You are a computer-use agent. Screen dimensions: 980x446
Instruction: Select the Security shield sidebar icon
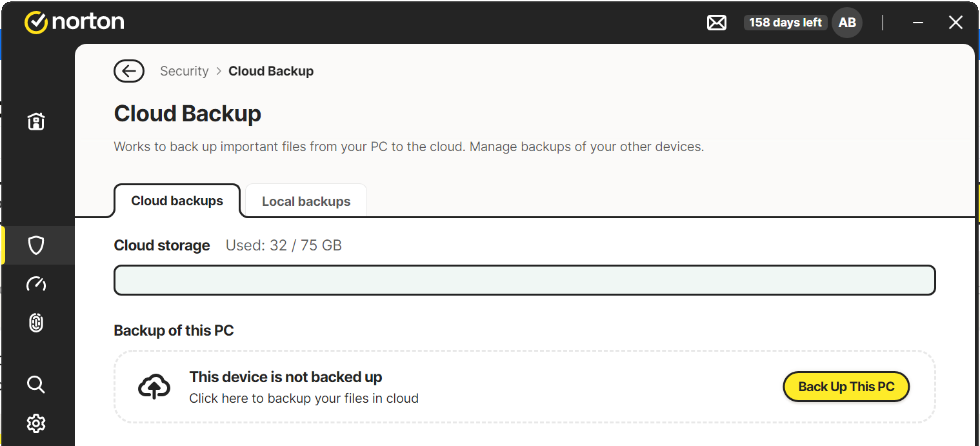point(36,245)
